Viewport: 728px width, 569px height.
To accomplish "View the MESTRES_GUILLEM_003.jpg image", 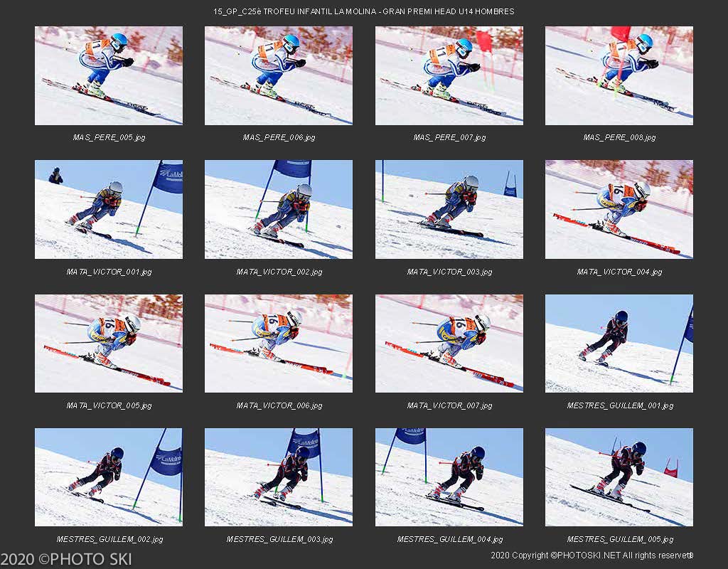I will click(x=279, y=477).
